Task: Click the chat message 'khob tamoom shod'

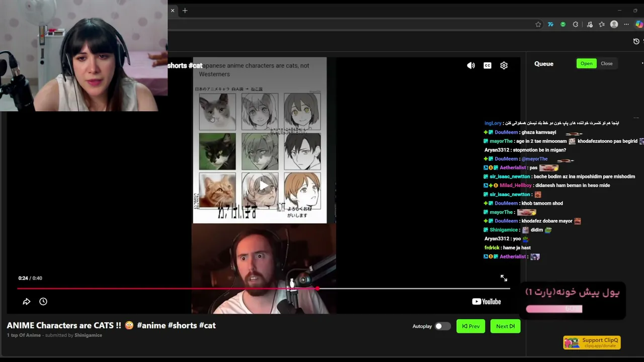Action: pyautogui.click(x=542, y=203)
